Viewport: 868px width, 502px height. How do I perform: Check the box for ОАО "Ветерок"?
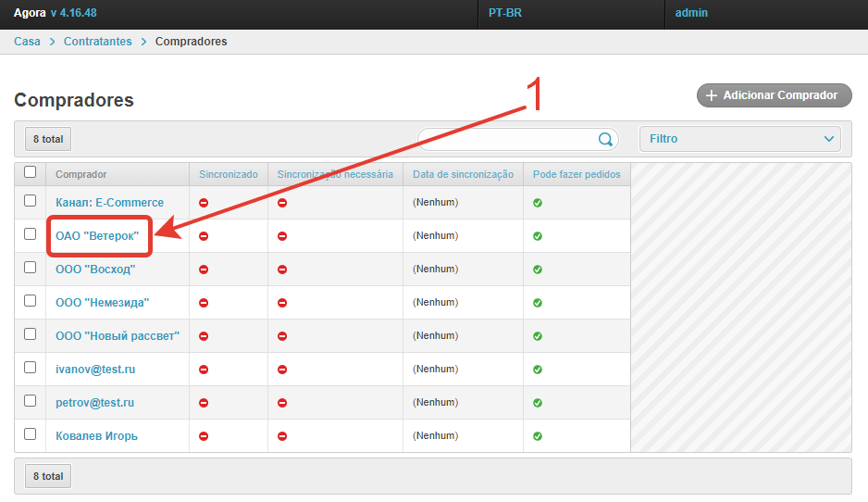point(31,234)
